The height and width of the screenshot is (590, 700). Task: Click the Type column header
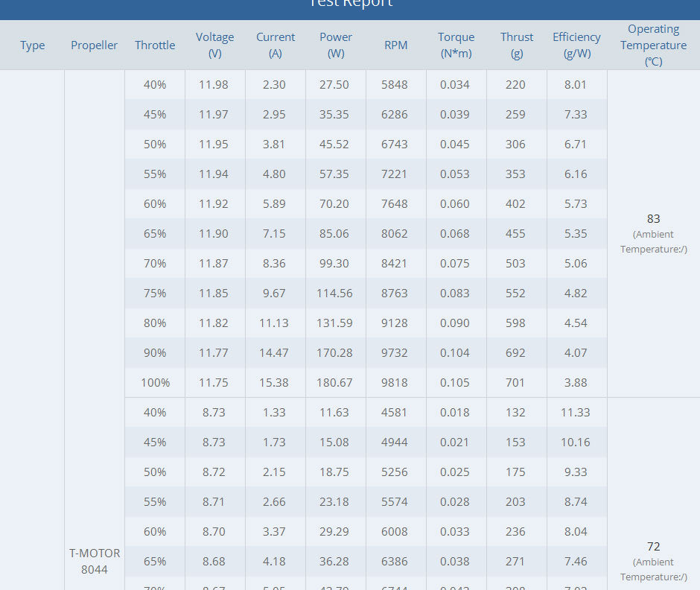pos(32,45)
